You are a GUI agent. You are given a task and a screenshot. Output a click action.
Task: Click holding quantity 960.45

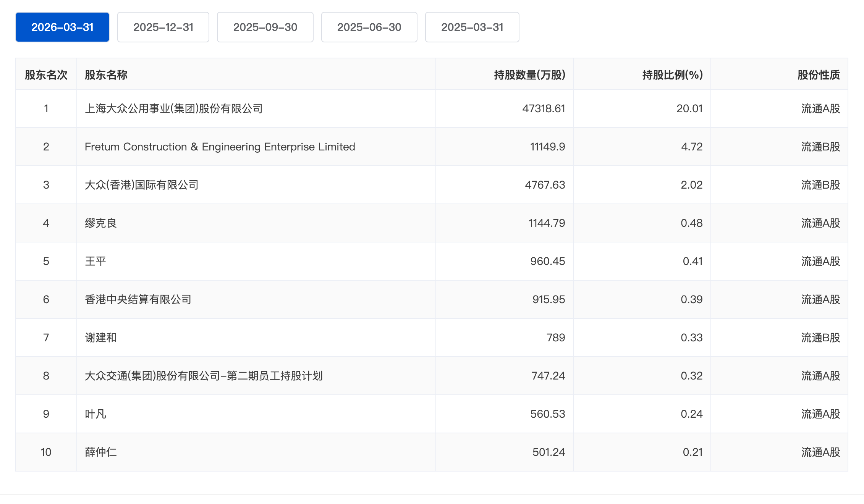548,261
